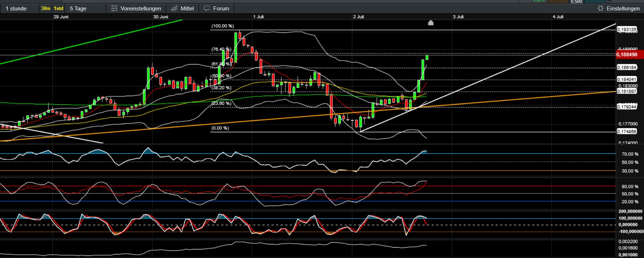
Task: Click the (23,60 %) Fibonacci retracement label
Action: pyautogui.click(x=221, y=103)
